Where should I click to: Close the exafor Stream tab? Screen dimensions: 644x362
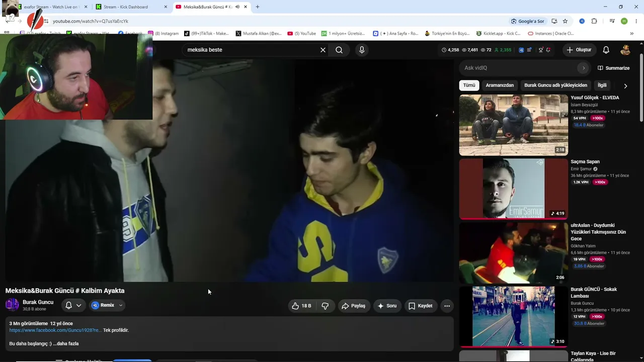[x=86, y=7]
